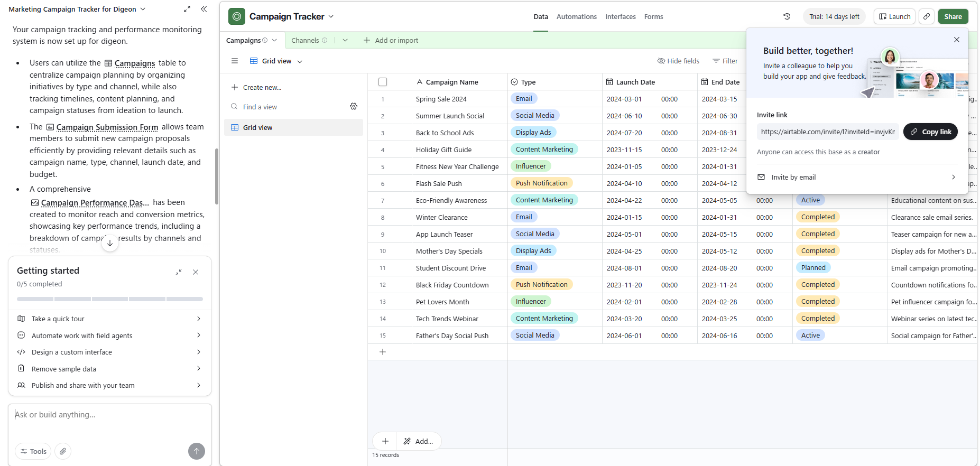The image size is (980, 466).
Task: Click the chat panel vertical scrollbar
Action: pos(216,176)
